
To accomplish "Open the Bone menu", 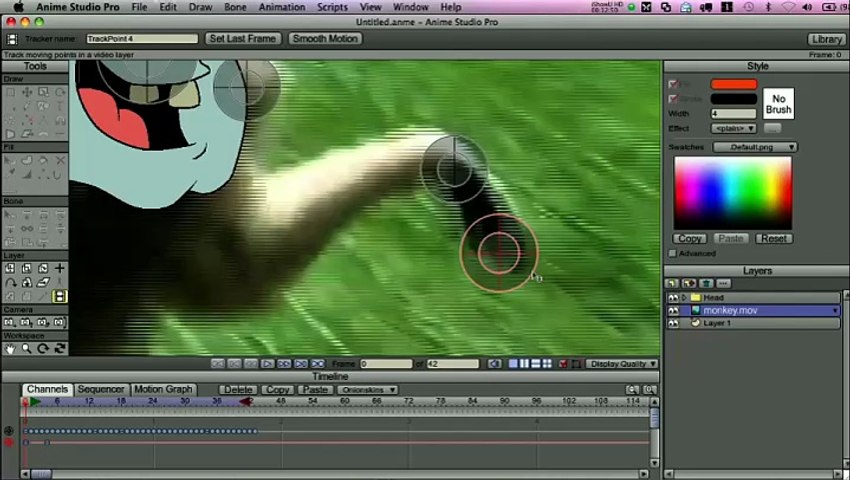I will (x=235, y=7).
